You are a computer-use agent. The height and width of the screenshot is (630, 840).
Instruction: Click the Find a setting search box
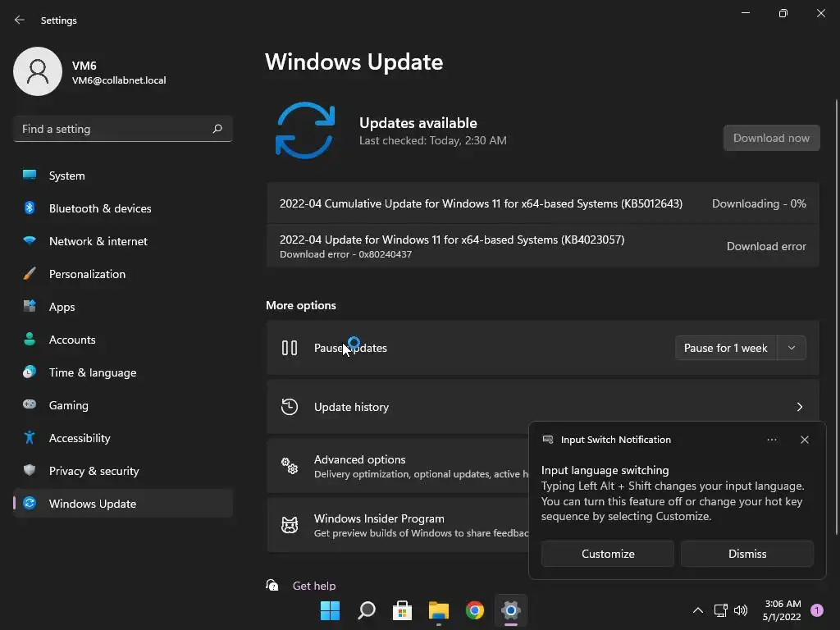pos(123,129)
